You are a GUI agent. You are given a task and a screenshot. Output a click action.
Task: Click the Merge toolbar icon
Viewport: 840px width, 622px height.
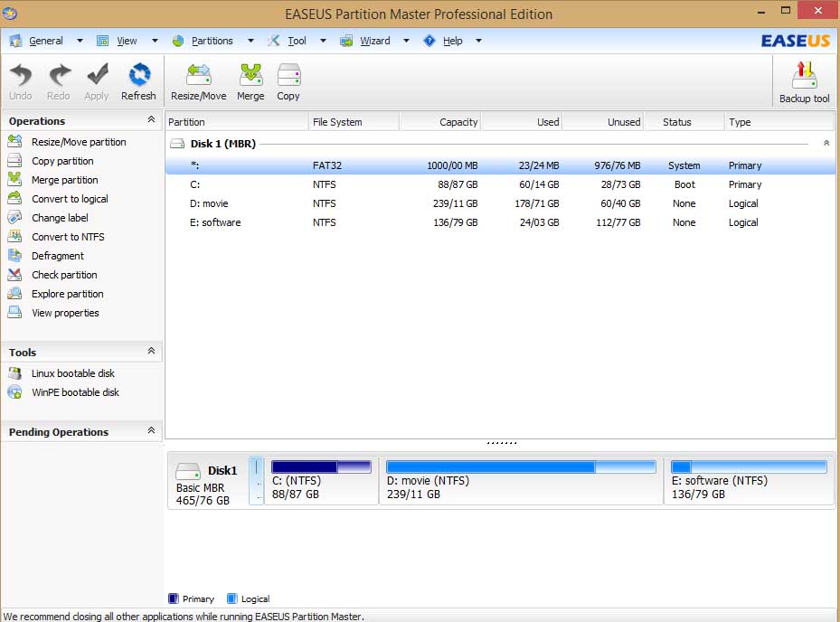click(x=250, y=76)
